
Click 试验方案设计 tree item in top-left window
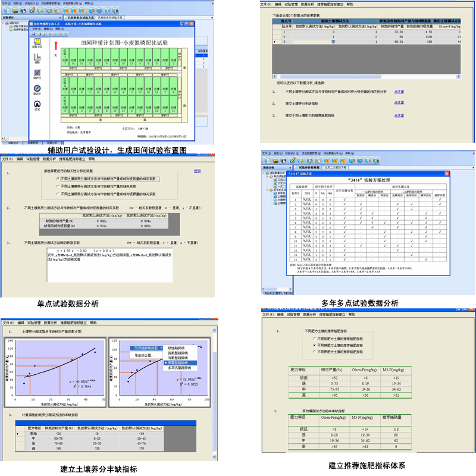pos(20,26)
